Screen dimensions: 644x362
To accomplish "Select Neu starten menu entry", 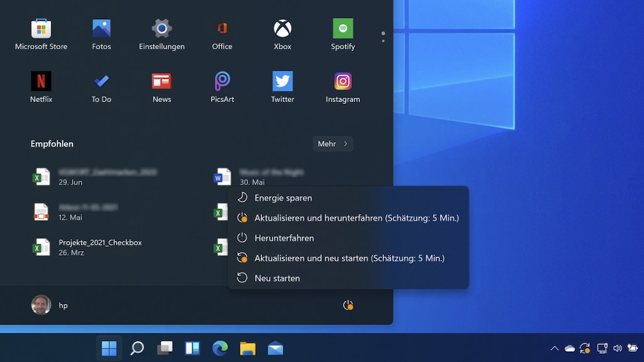I will pos(277,279).
